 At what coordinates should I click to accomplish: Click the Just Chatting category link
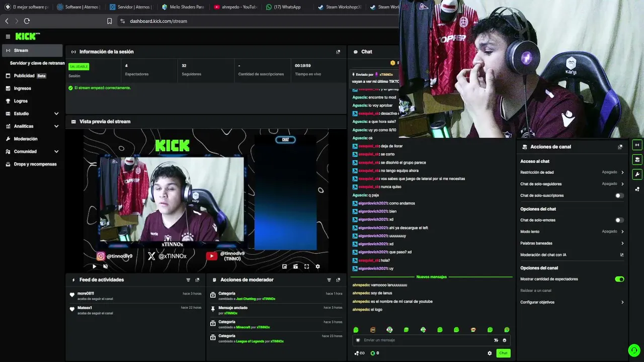246,299
